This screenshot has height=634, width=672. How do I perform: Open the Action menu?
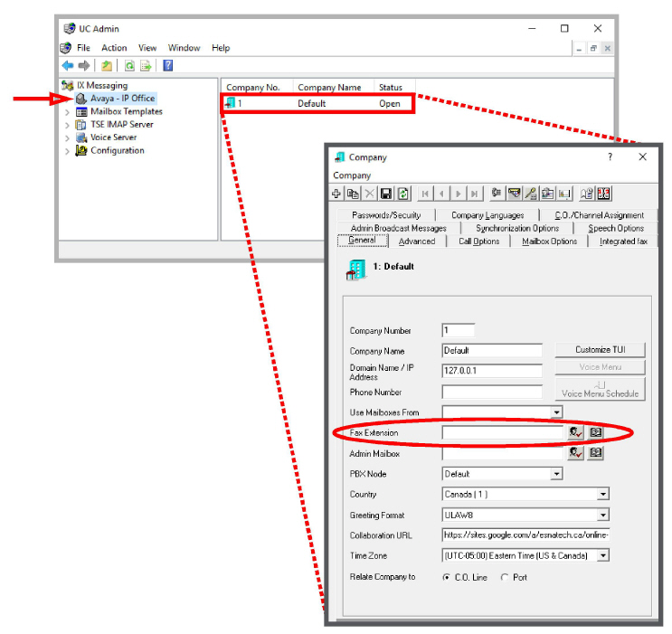point(114,48)
